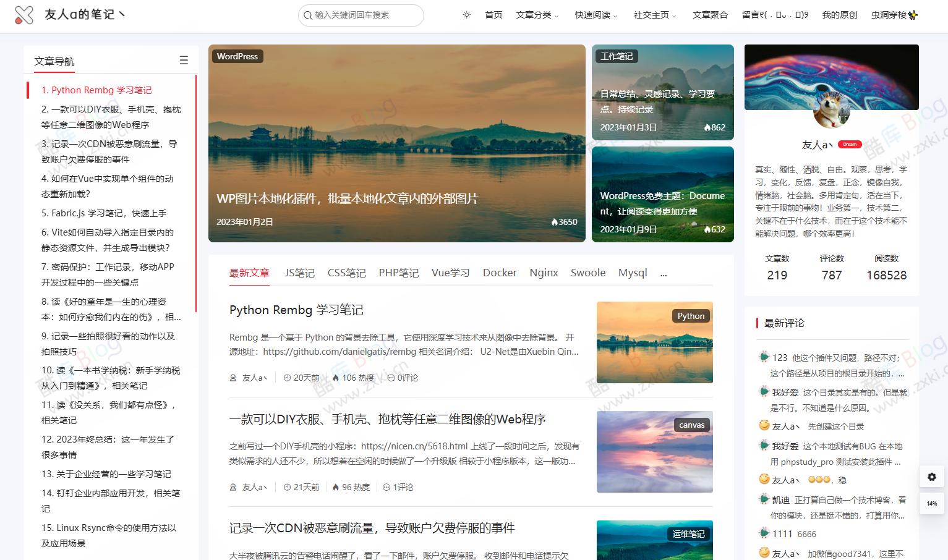
Task: Jump to 5. Fabric.js 学习笔记 in navigation
Action: (x=104, y=213)
